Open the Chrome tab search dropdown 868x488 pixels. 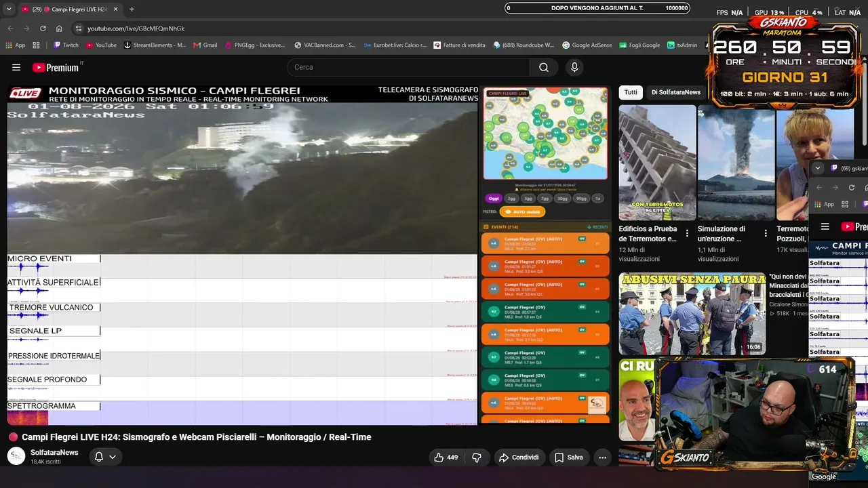(x=9, y=9)
